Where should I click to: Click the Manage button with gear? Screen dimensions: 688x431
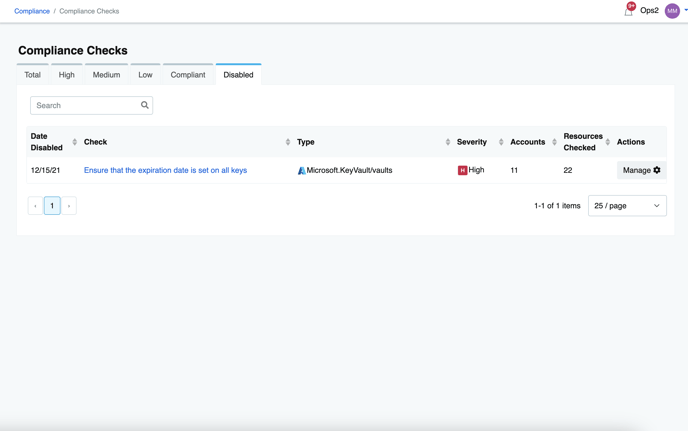[x=641, y=170]
